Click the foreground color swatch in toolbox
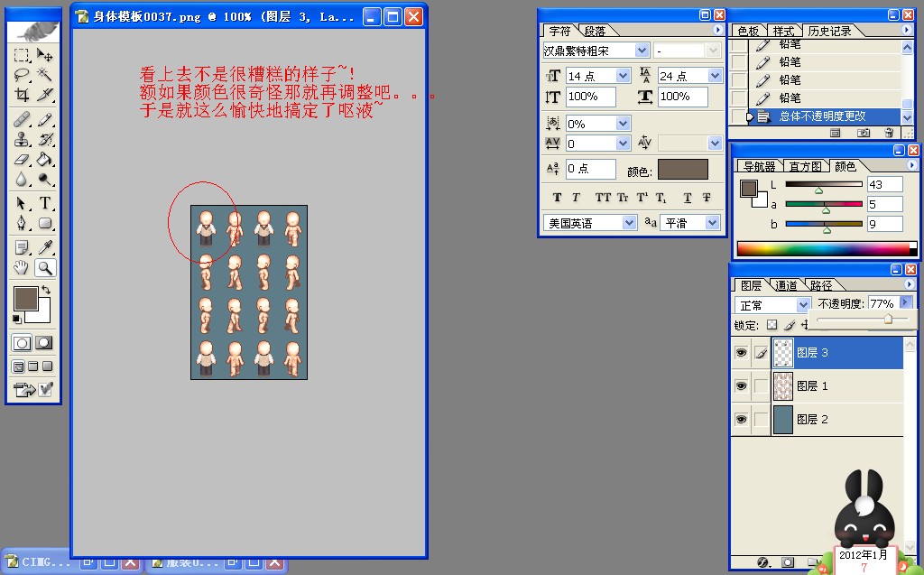This screenshot has width=924, height=575. 26,299
